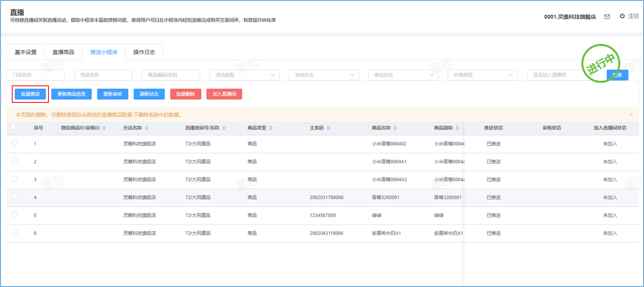Select the checkbox for row 4
Screen dimensions: 644x287
pyautogui.click(x=15, y=196)
